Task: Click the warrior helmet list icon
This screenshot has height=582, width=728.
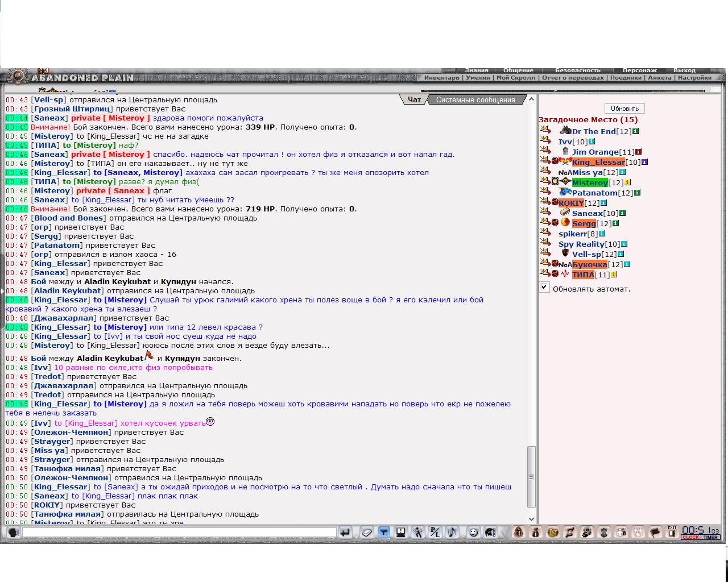Action: (x=490, y=533)
